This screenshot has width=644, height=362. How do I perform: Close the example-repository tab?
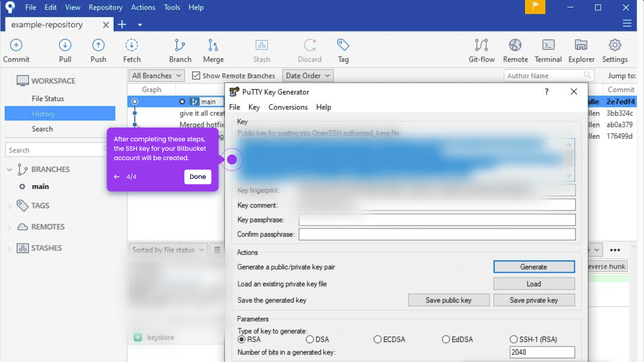pyautogui.click(x=106, y=25)
